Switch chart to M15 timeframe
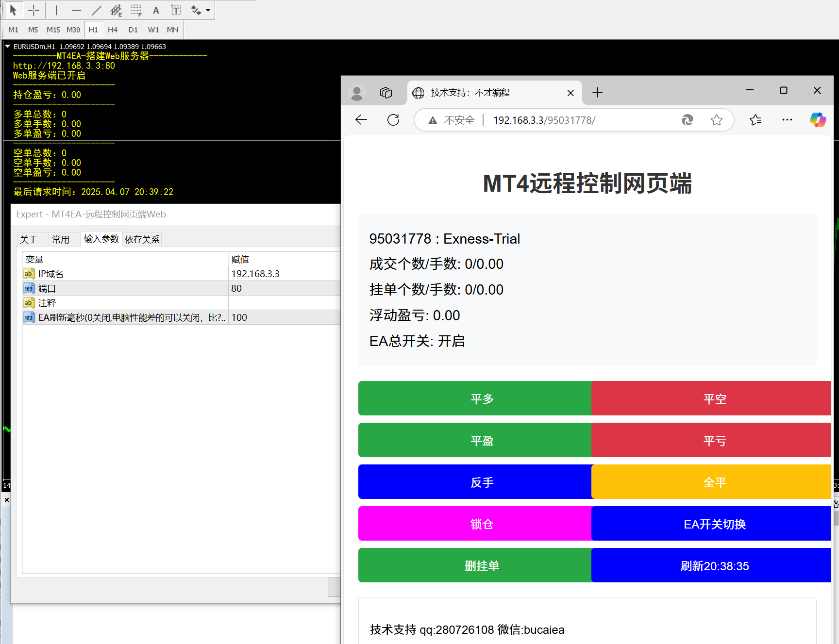The width and height of the screenshot is (839, 644). point(53,30)
